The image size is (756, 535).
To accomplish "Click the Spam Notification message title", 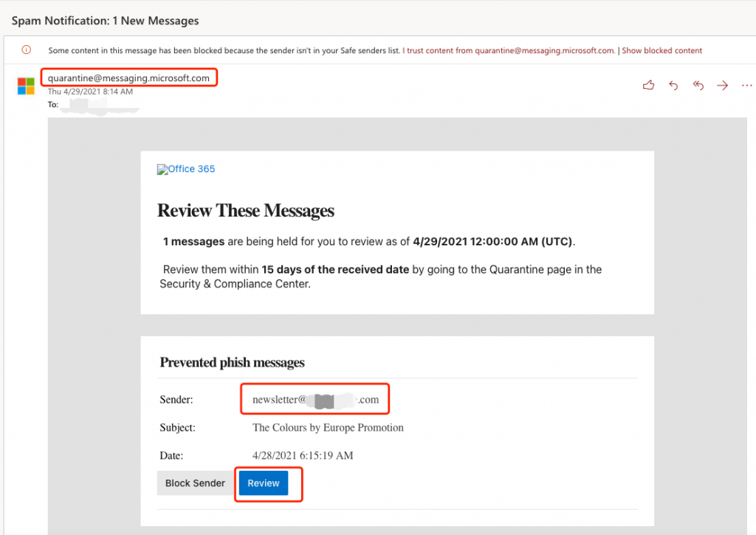I will click(x=105, y=21).
